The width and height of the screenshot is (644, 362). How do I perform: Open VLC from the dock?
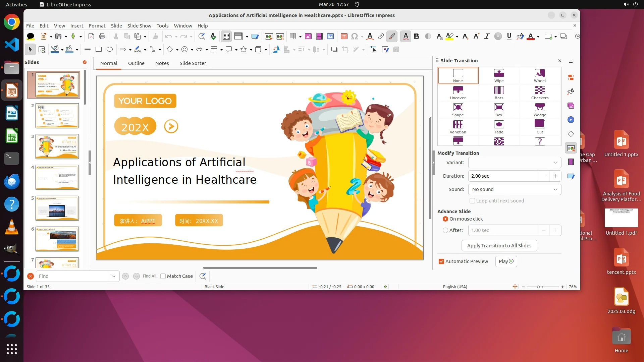pyautogui.click(x=11, y=227)
